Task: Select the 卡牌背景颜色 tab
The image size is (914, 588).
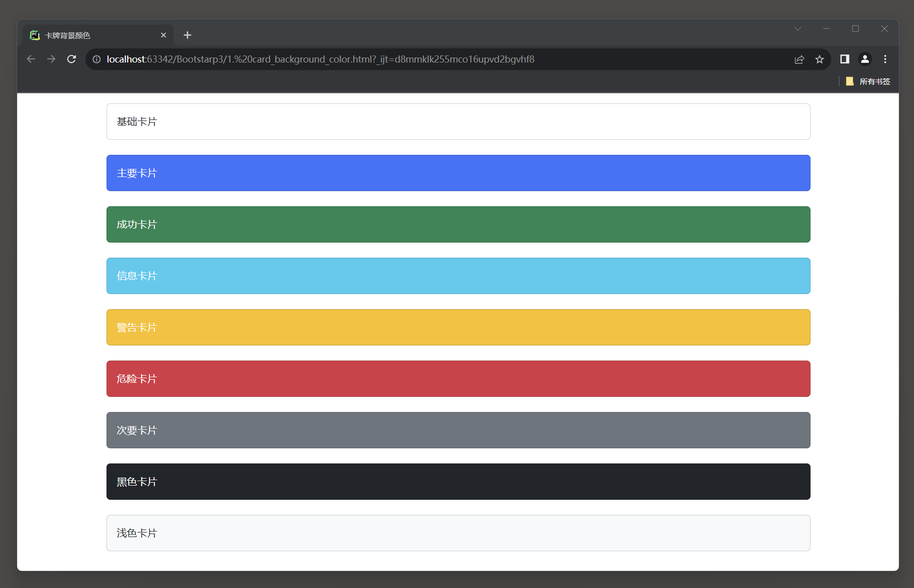Action: point(98,35)
